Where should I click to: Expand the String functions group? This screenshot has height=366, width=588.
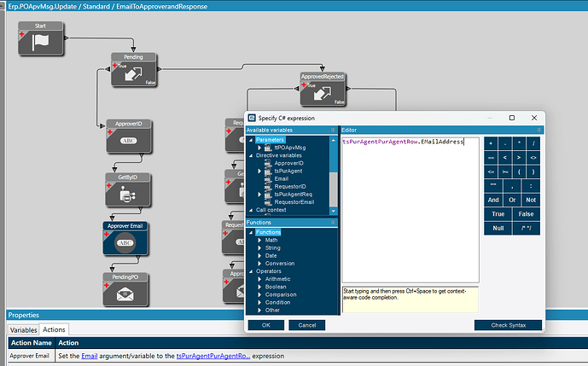[259, 248]
